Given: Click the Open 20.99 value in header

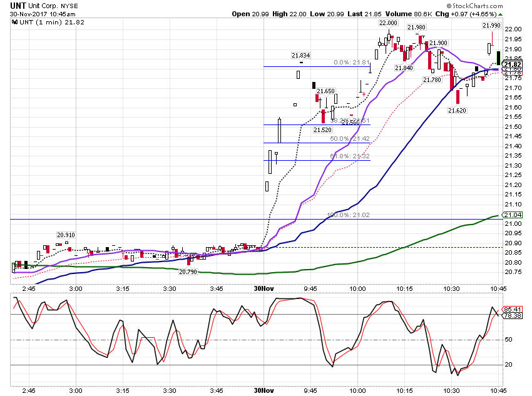Looking at the screenshot, I should [250, 14].
